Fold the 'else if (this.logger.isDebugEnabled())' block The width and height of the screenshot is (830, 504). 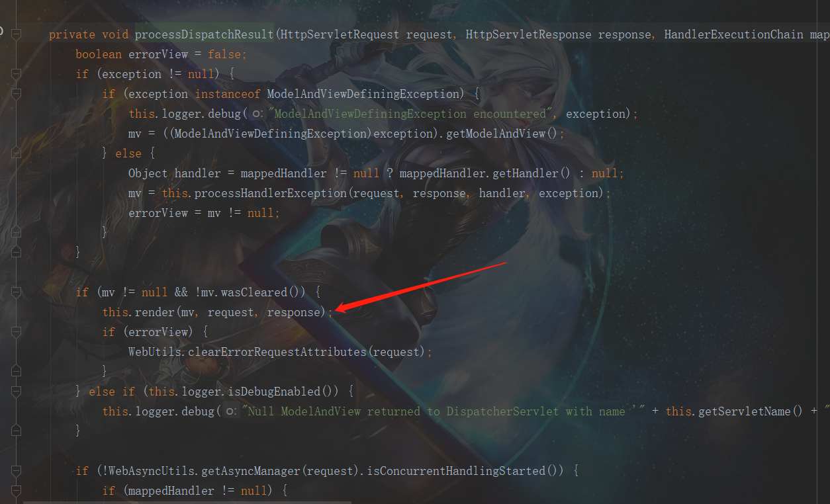(x=17, y=392)
